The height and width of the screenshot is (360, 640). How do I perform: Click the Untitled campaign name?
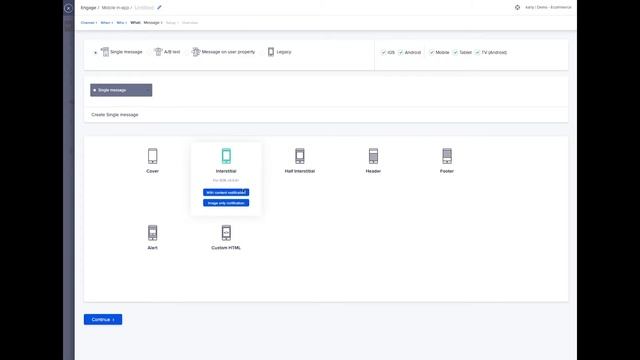pyautogui.click(x=144, y=8)
